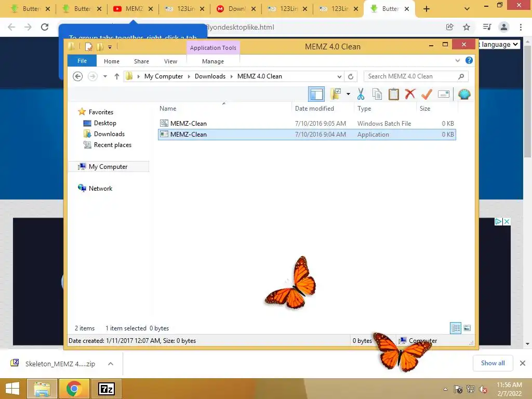Refresh the MEMZ 4.0 Clean folder
Viewport: 532px width, 399px height.
[x=351, y=76]
